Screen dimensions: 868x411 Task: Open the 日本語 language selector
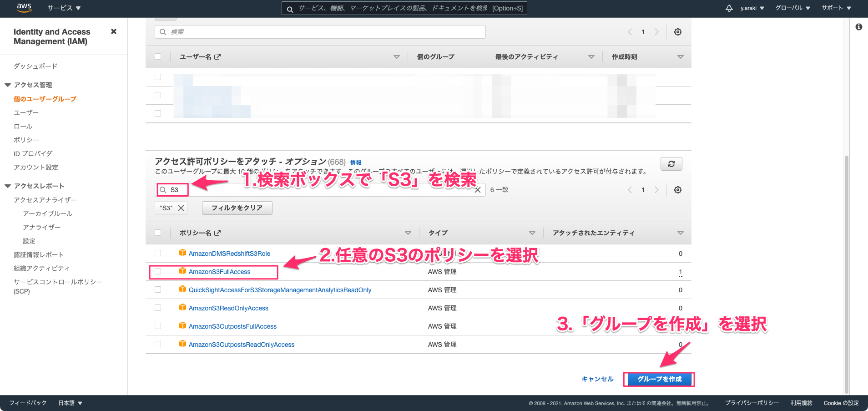(70, 403)
